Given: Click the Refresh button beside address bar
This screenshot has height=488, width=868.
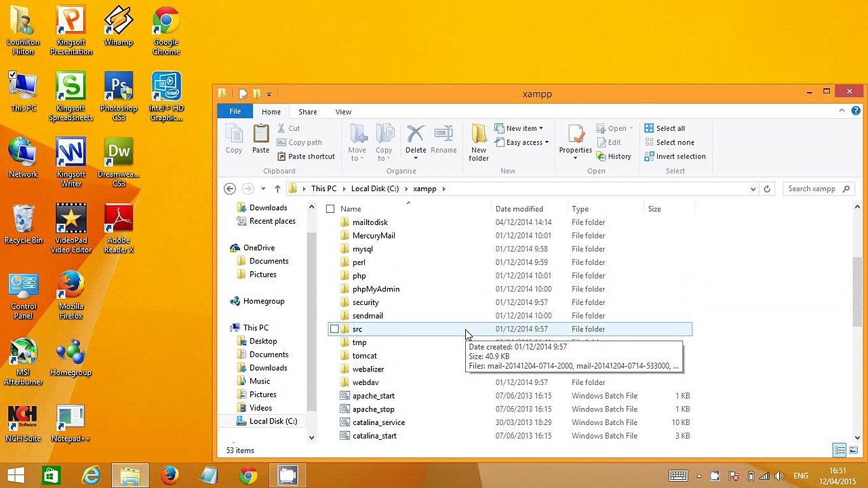Looking at the screenshot, I should click(767, 189).
